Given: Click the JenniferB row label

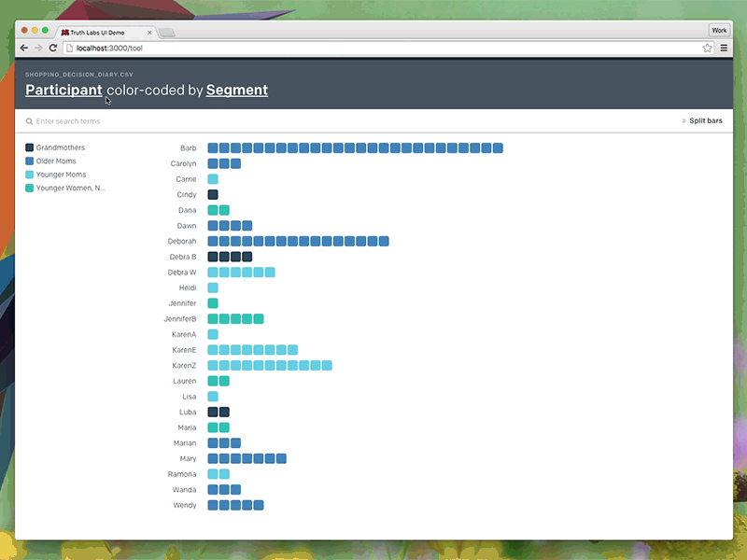Looking at the screenshot, I should [180, 319].
